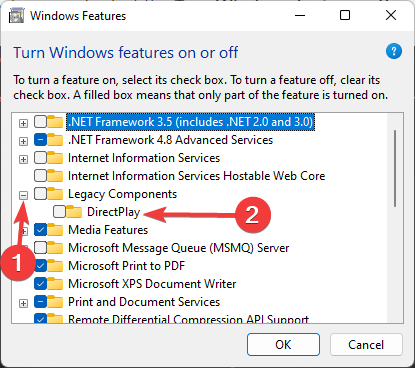415x368 pixels.
Task: Enable the DirectPlay checkbox
Action: coord(59,212)
